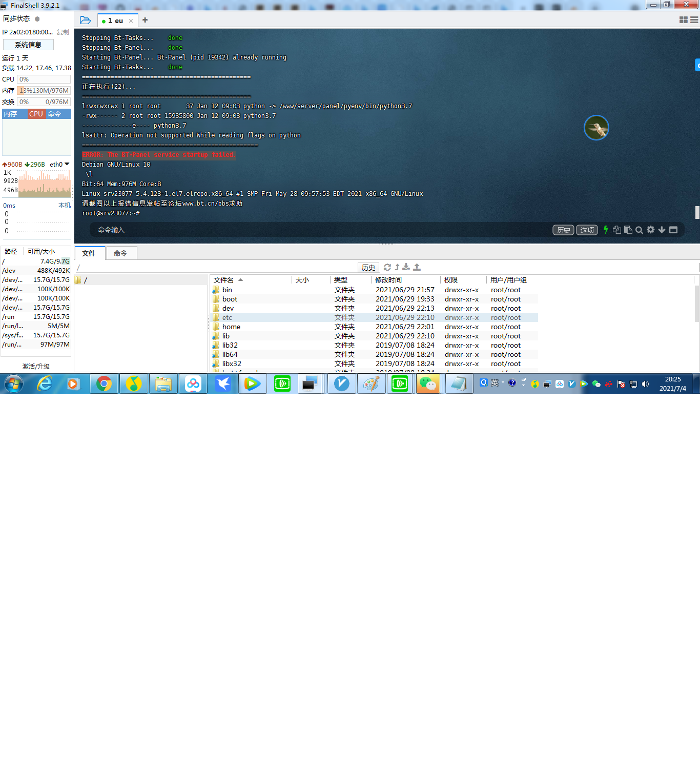The width and height of the screenshot is (700, 767).
Task: Copy the IP address via 复制
Action: [63, 32]
